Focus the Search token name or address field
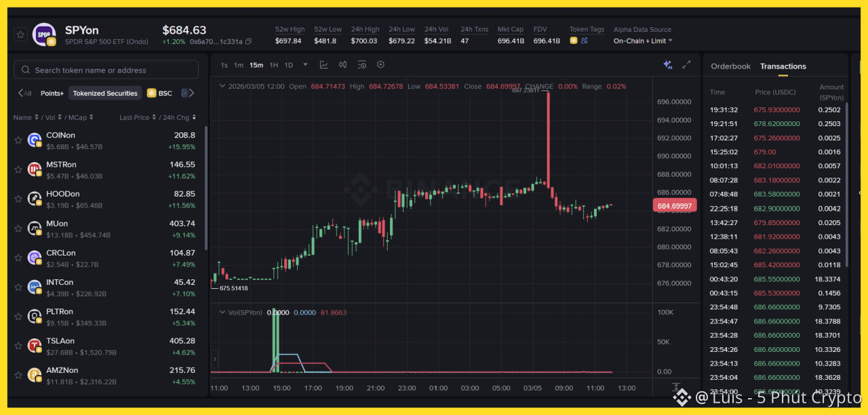Viewport: 868px width, 415px height. coord(106,70)
